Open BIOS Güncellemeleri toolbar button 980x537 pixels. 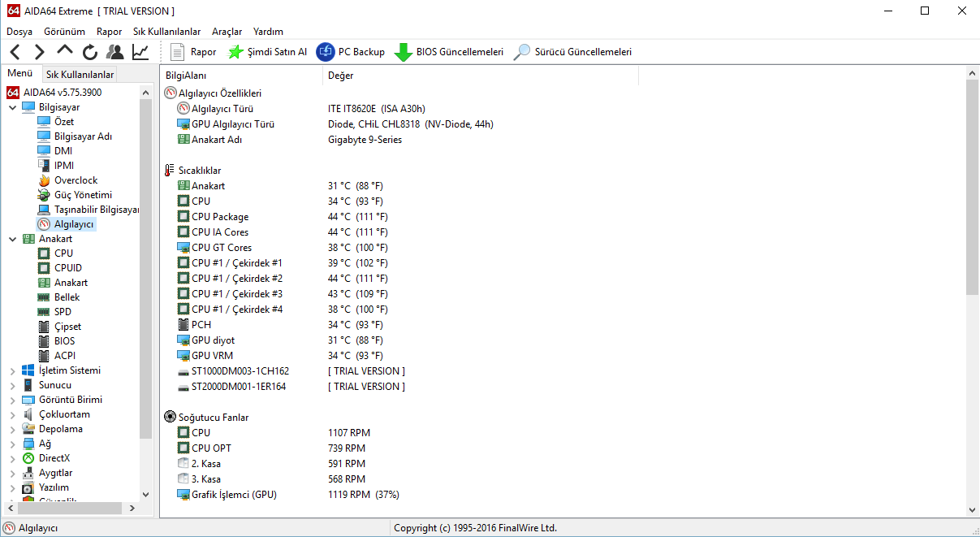449,52
